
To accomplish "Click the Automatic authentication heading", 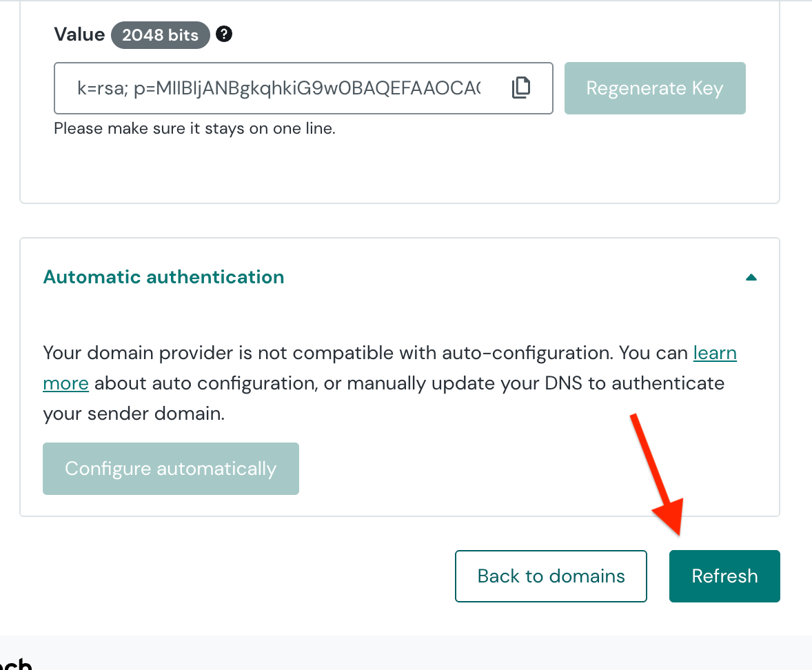I will [163, 277].
